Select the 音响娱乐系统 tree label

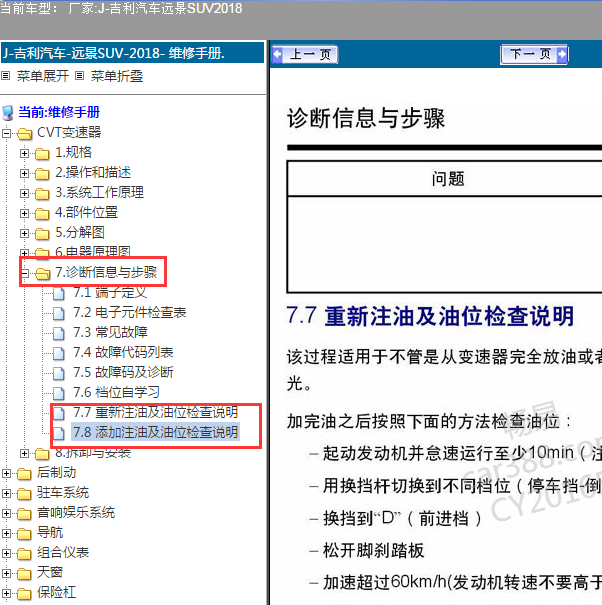click(x=76, y=512)
